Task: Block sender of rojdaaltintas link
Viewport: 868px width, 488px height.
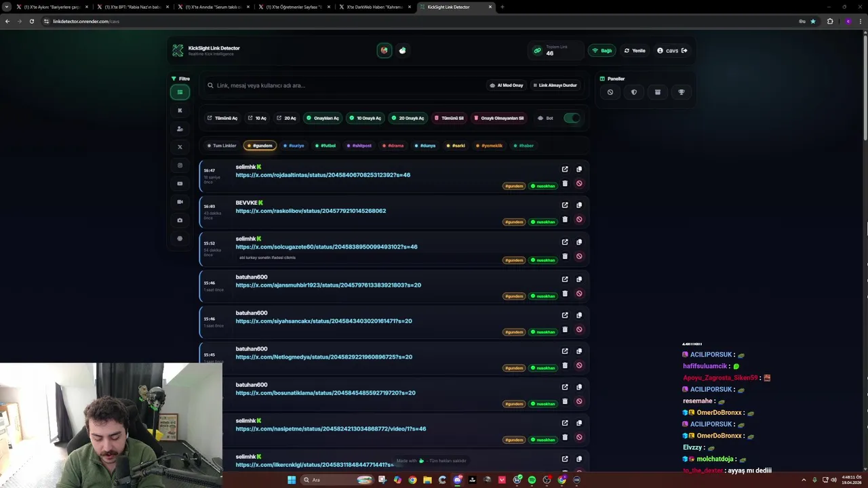Action: coord(579,184)
